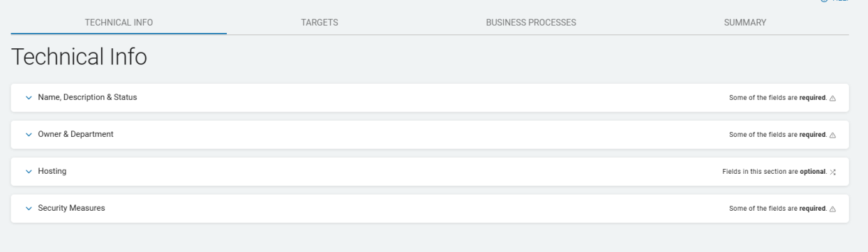Select the Technical Info tab

pyautogui.click(x=119, y=23)
